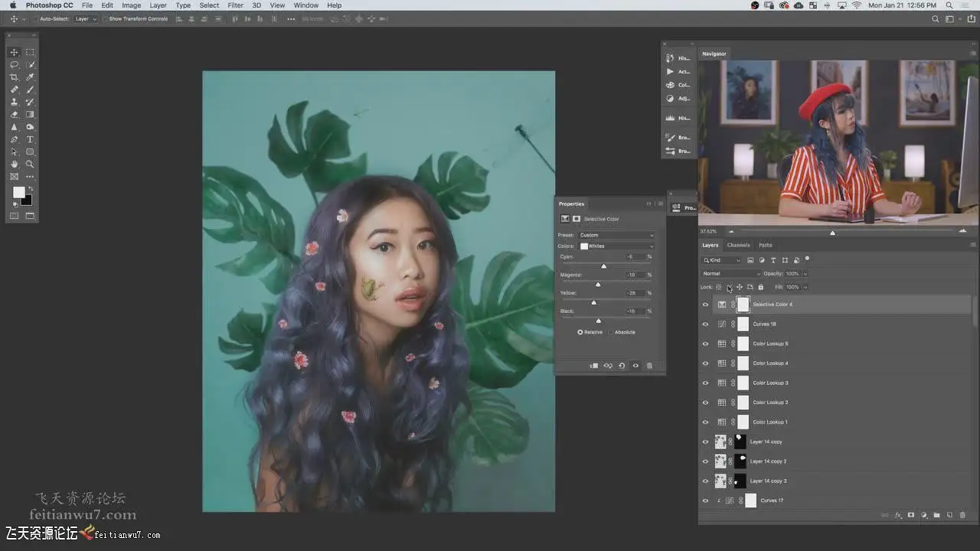Click the Selective Color 4 layer mask thumbnail
This screenshot has height=551, width=980.
point(743,305)
